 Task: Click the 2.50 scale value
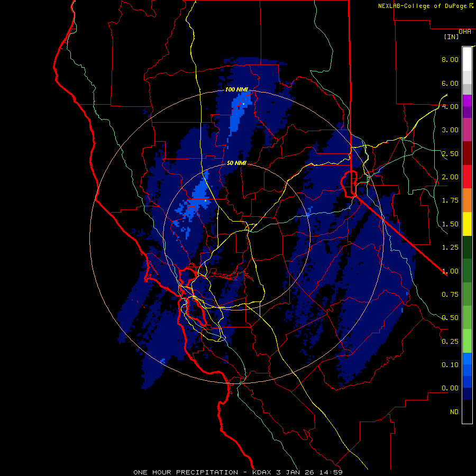(x=450, y=153)
